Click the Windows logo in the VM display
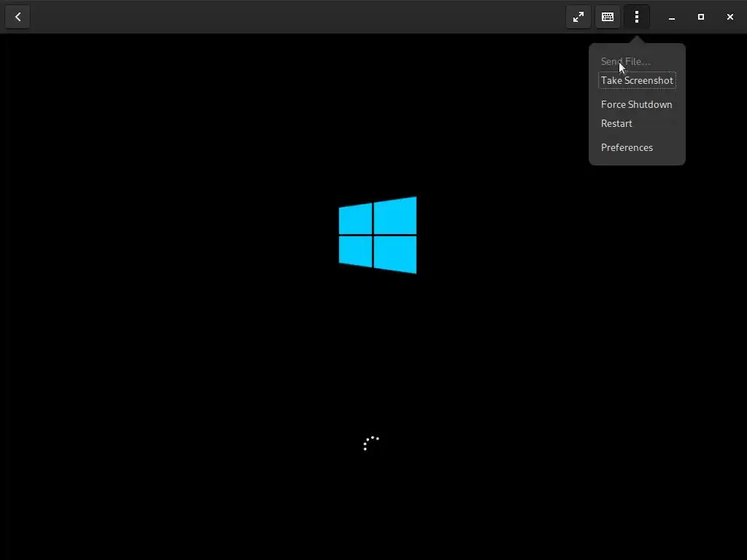The height and width of the screenshot is (560, 747). (x=378, y=235)
